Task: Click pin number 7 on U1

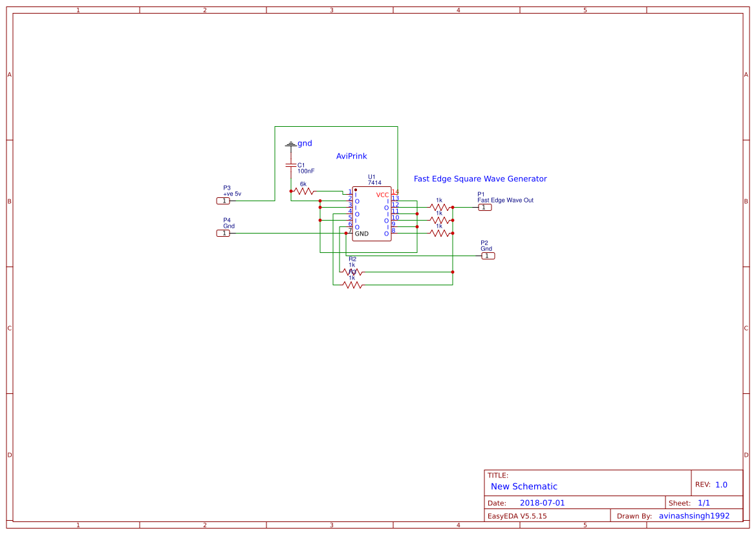Action: (350, 230)
